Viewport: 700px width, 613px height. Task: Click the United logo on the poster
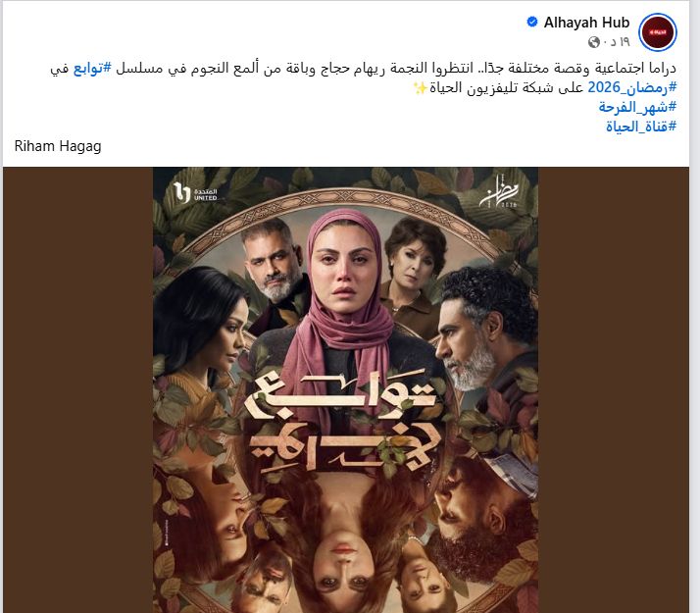(195, 193)
